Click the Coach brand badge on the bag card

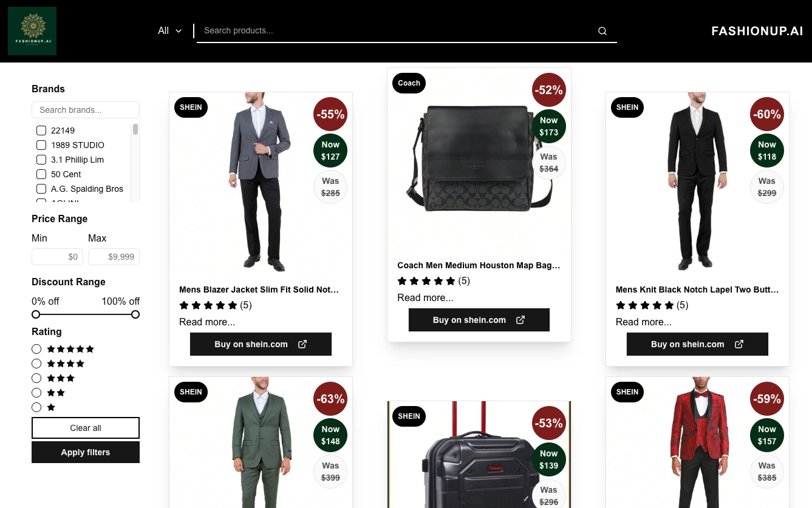pos(409,83)
